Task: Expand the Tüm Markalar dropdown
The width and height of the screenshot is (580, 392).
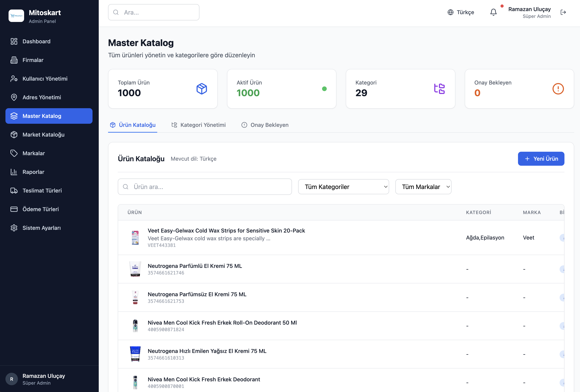Action: pyautogui.click(x=423, y=187)
